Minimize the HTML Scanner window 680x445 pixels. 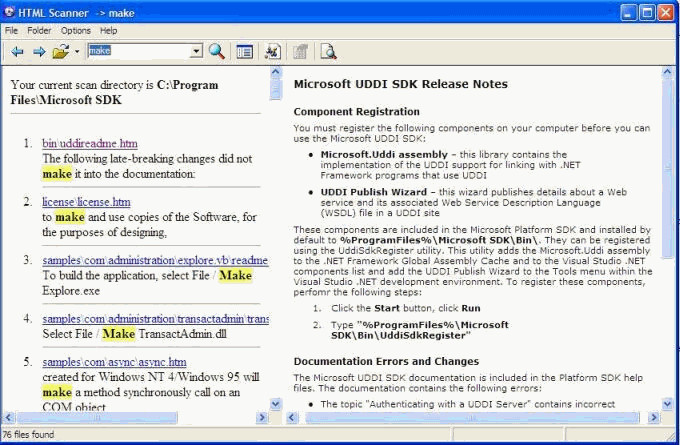628,13
